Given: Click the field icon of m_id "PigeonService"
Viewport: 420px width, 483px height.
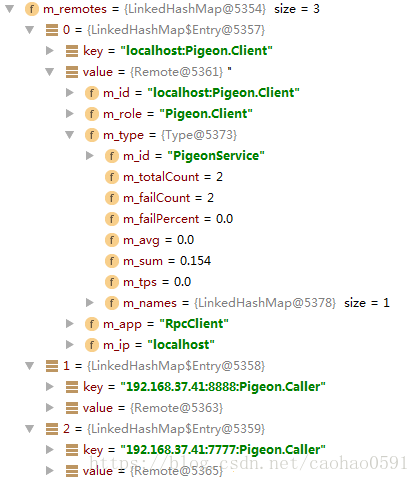Looking at the screenshot, I should 112,156.
